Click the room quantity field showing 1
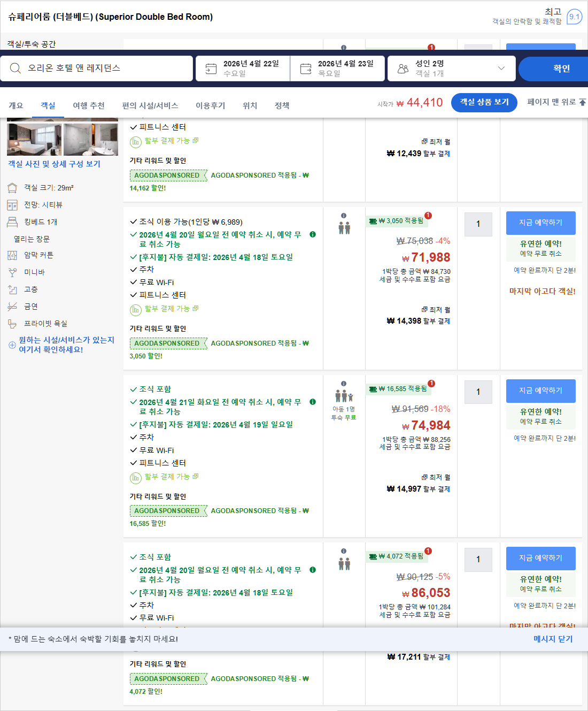This screenshot has width=588, height=711. pyautogui.click(x=477, y=224)
